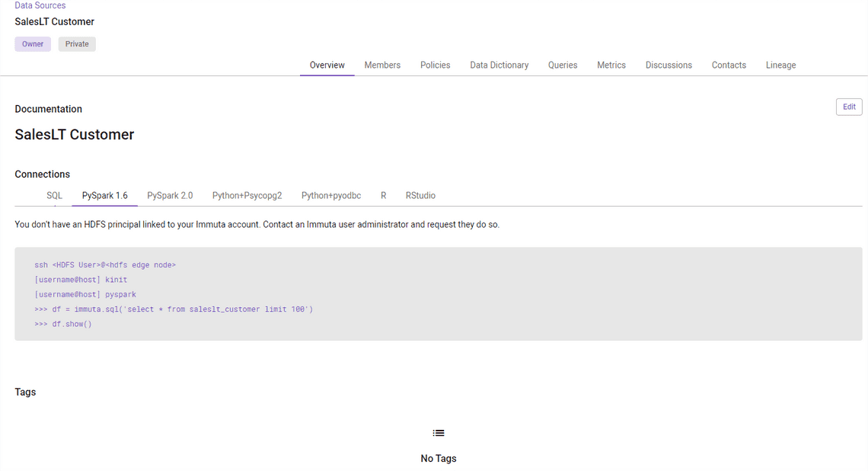Click the 'SalesLT Customer' page title under Data Sources
The image size is (868, 471).
click(x=55, y=22)
